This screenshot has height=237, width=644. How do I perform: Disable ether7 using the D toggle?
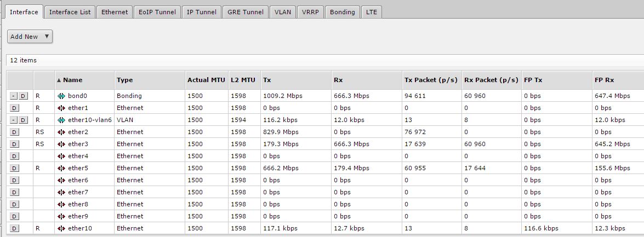pos(14,192)
